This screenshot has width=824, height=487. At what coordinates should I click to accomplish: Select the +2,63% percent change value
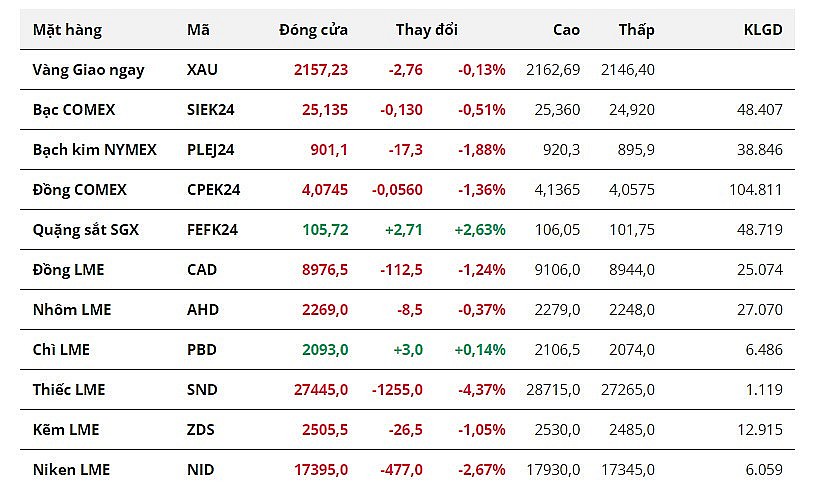(x=480, y=229)
